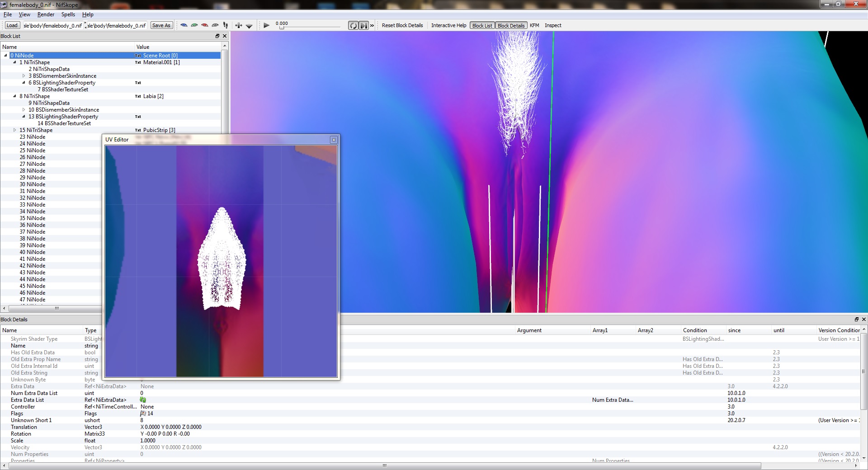This screenshot has width=868, height=470.
Task: Click the red eye Side view icon
Action: coord(205,25)
